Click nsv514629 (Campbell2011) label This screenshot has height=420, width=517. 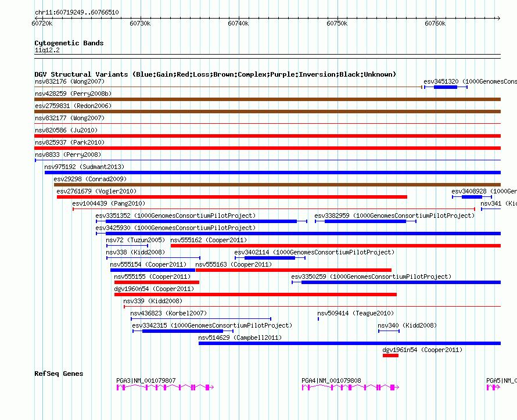coord(240,338)
